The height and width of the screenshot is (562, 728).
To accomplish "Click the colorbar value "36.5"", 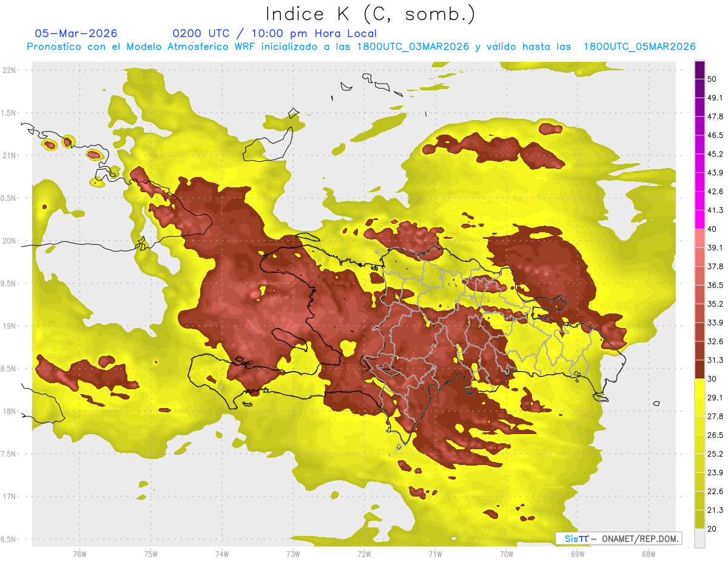I will point(715,285).
